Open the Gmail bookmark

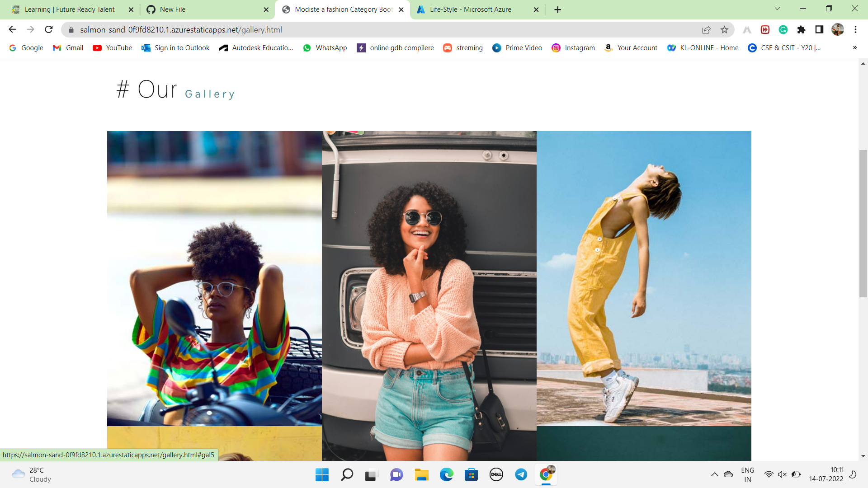pyautogui.click(x=68, y=48)
